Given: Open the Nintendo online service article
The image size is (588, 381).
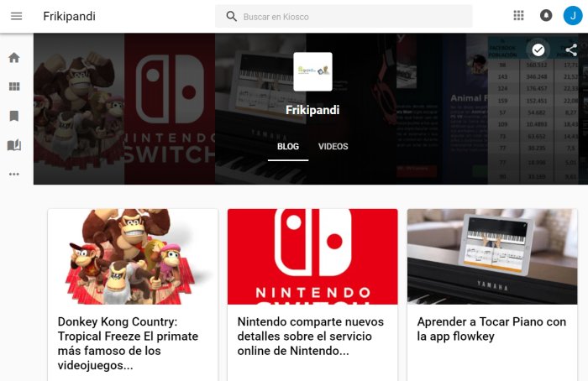Looking at the screenshot, I should pos(311,336).
